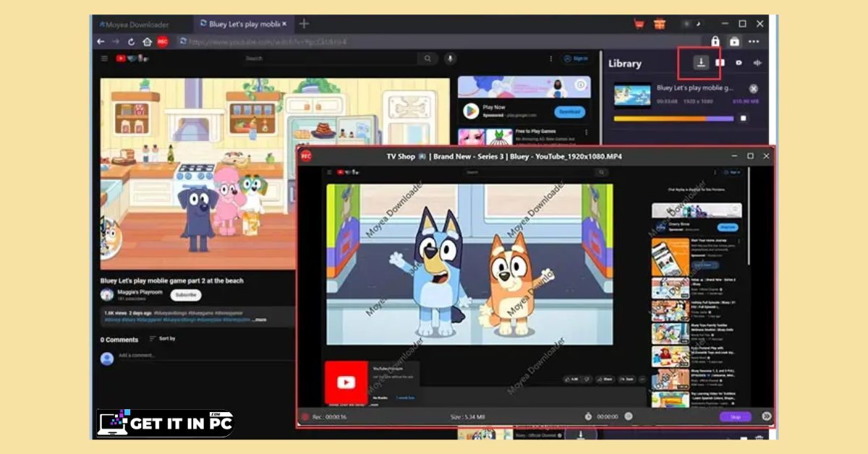Click the red REC button in address toolbar

pyautogui.click(x=163, y=42)
